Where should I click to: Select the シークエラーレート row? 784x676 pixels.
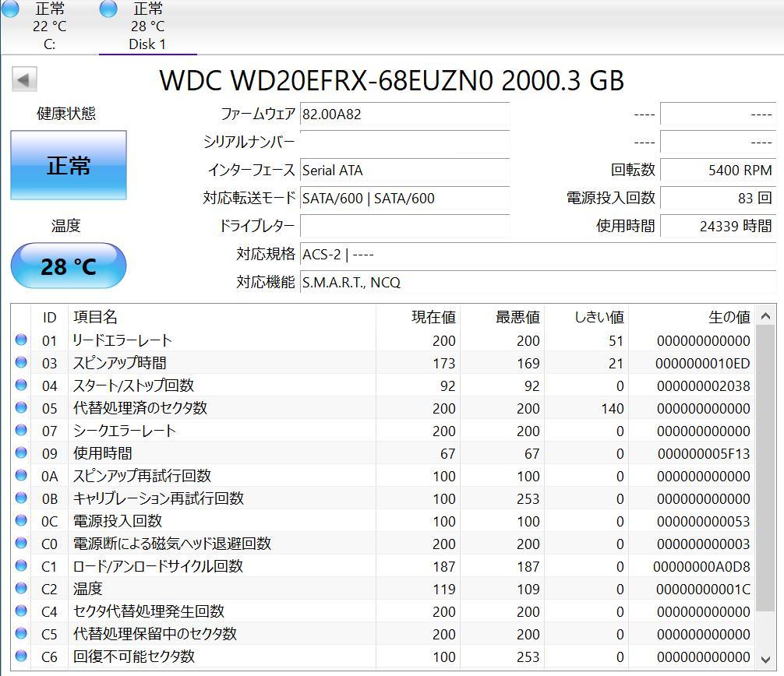(383, 431)
